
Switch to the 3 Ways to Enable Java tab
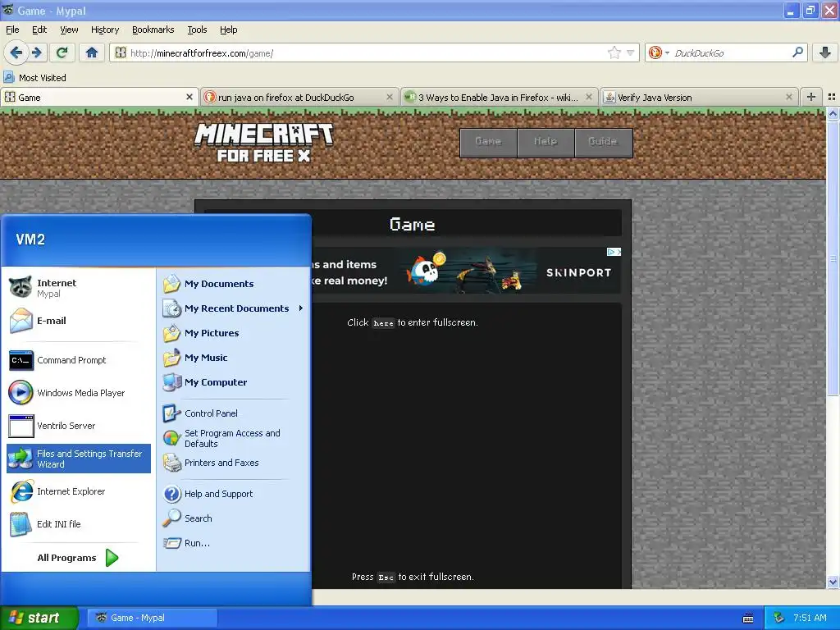pos(498,97)
